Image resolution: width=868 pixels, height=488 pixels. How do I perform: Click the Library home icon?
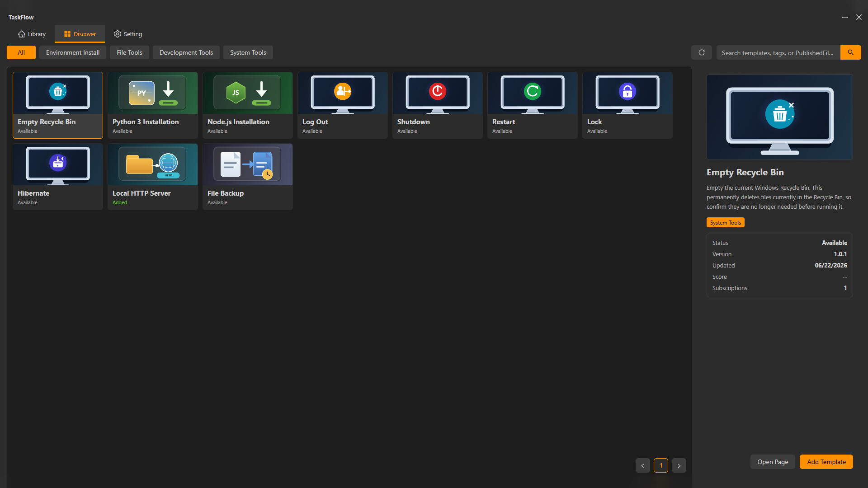tap(22, 34)
